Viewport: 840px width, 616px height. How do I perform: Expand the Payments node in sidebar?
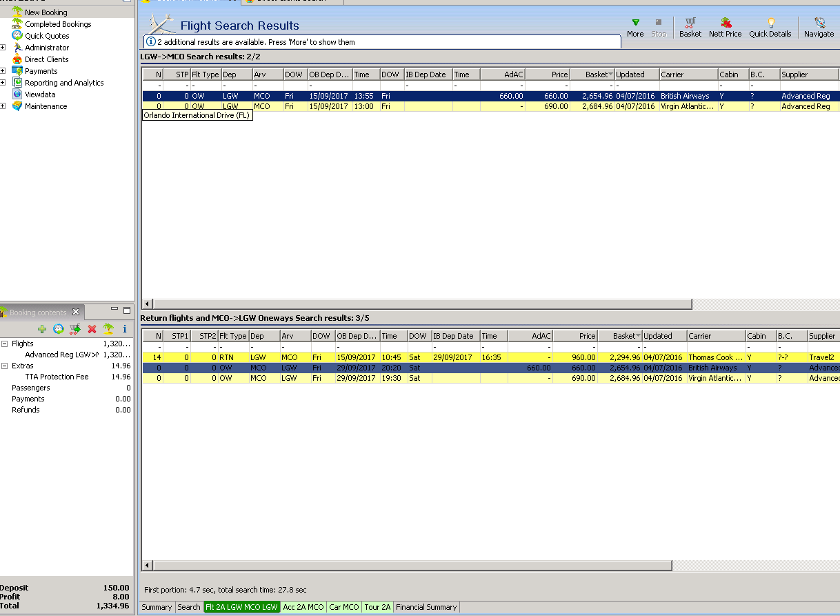(3, 71)
